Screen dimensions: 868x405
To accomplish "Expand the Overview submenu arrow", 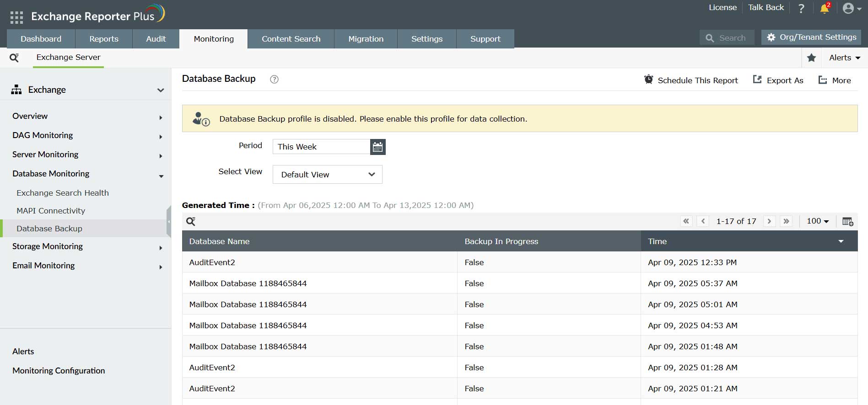I will (x=161, y=117).
